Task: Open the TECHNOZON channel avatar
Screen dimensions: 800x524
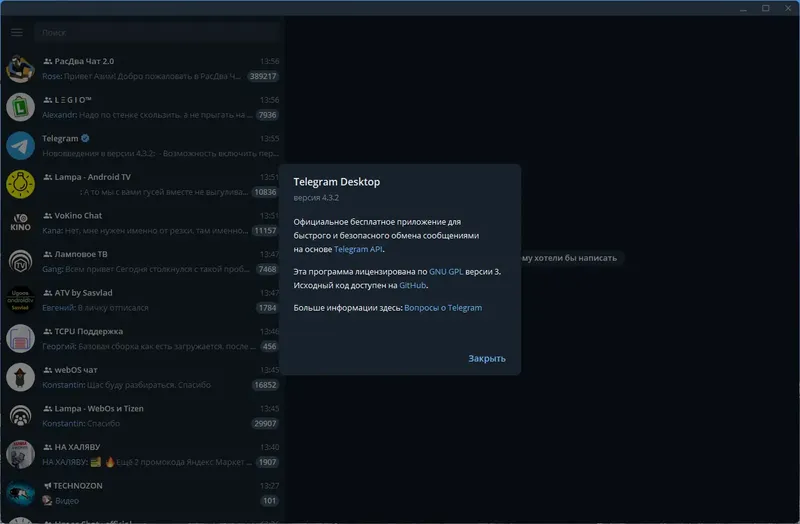Action: pos(20,493)
